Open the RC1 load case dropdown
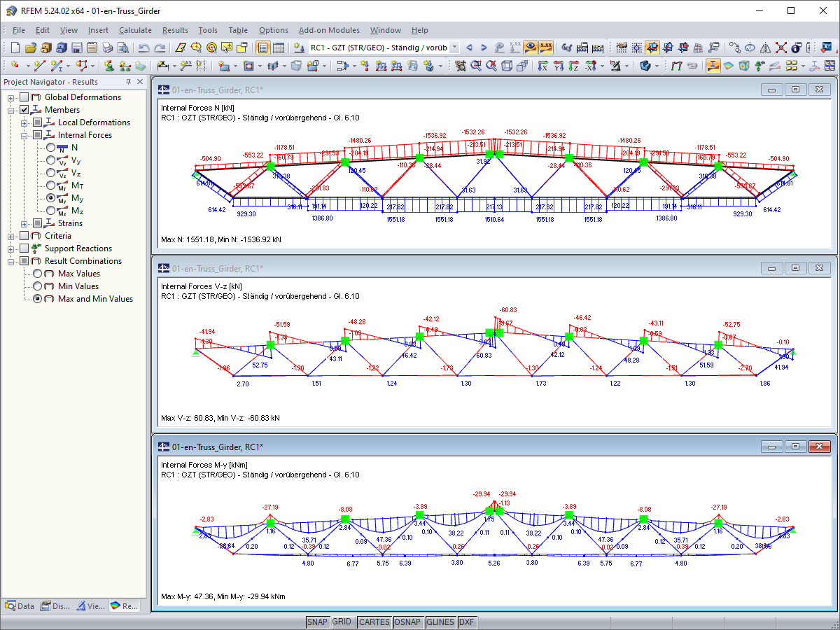This screenshot has height=630, width=840. 454,48
